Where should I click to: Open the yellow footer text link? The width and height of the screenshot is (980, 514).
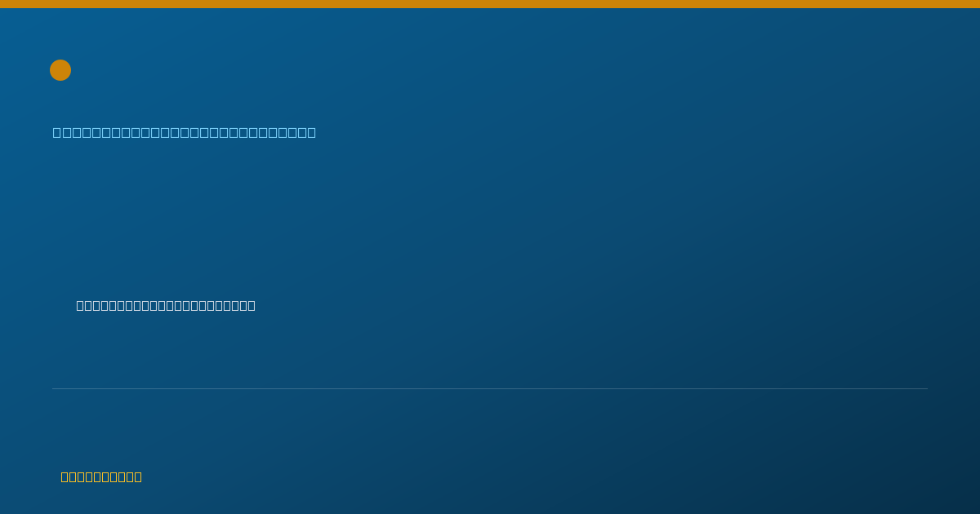pos(101,476)
